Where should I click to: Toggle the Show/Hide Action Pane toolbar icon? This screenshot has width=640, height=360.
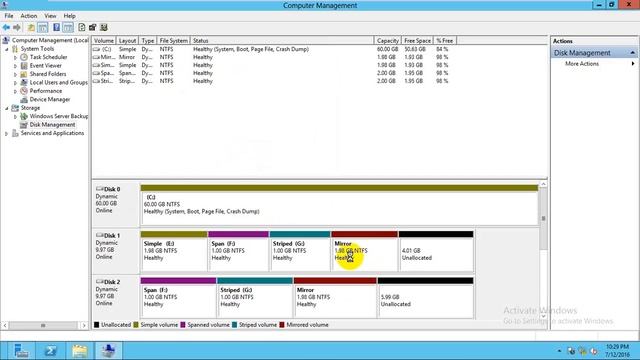click(x=68, y=27)
